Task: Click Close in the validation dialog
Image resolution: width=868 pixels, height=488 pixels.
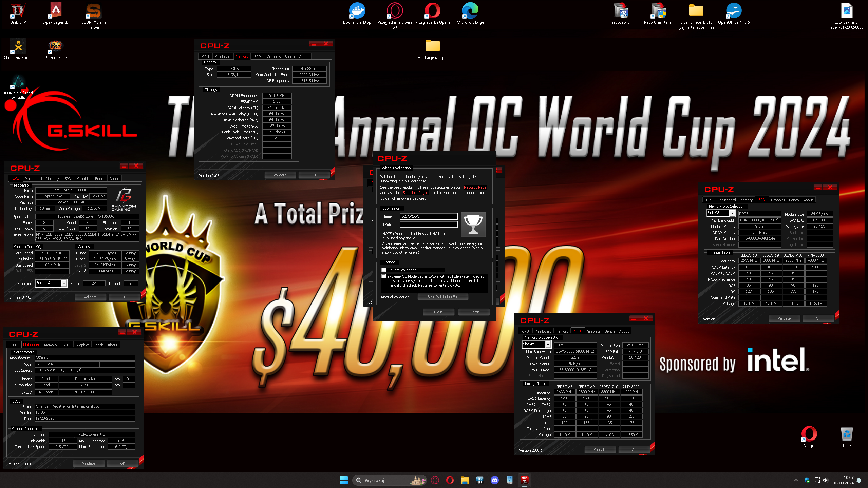Action: [x=438, y=312]
